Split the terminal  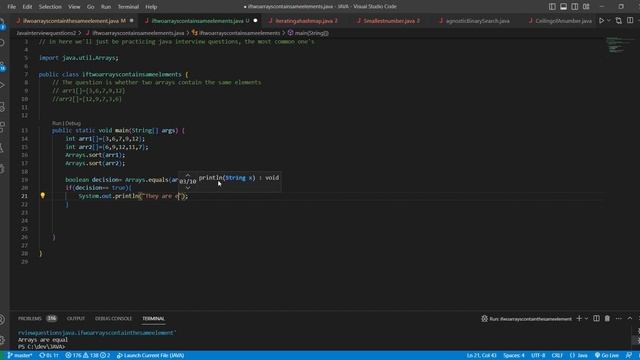tap(596, 318)
